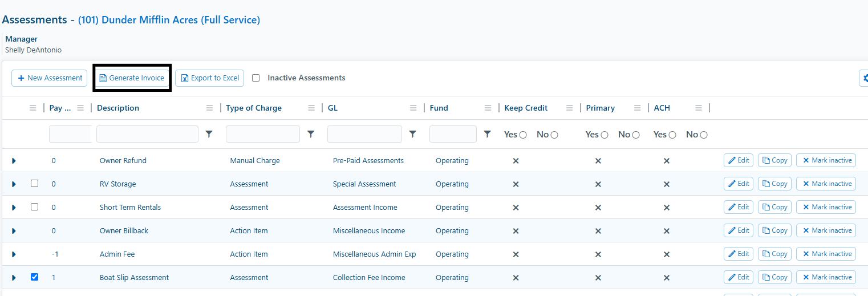Open the Pay column menu icon
The height and width of the screenshot is (296, 868).
(80, 108)
